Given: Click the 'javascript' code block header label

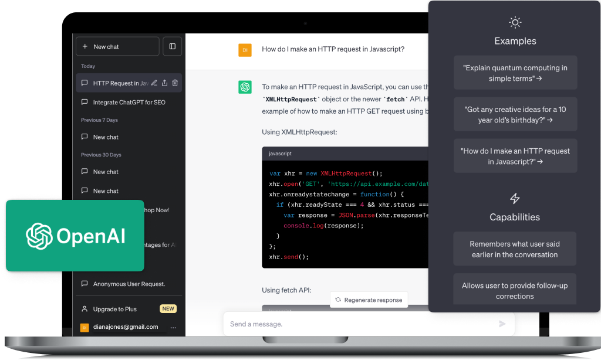Looking at the screenshot, I should pos(280,153).
